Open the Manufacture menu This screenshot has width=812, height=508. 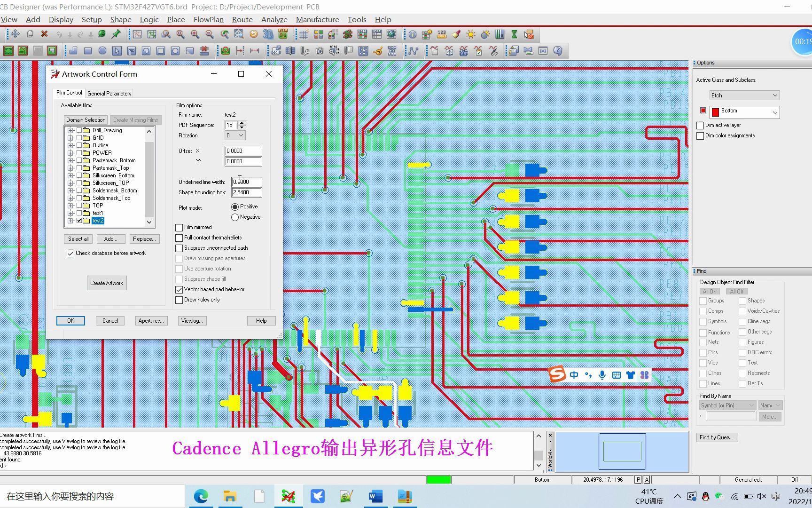(318, 19)
